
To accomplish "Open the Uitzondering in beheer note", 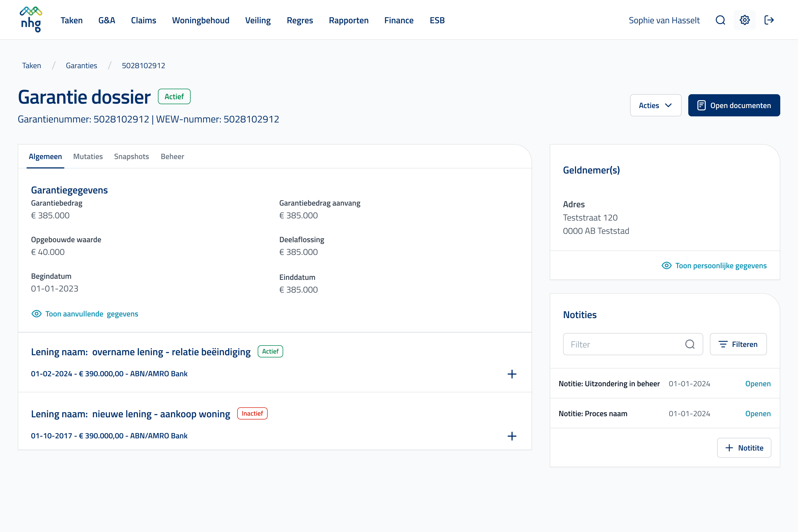I will [x=758, y=384].
